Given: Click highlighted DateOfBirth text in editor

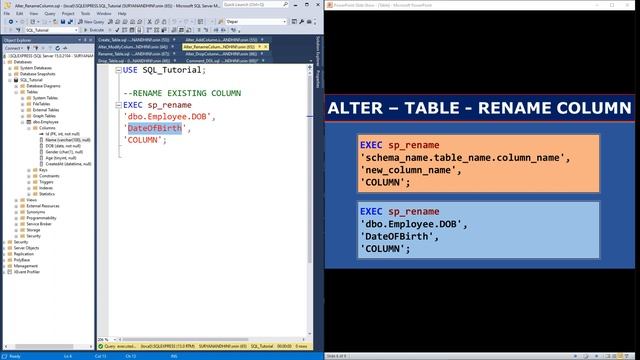Looking at the screenshot, I should pos(155,128).
